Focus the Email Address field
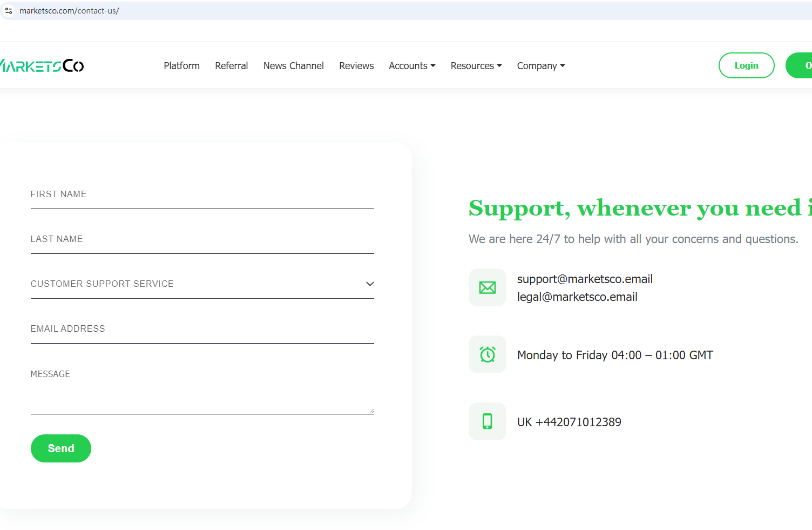The height and width of the screenshot is (530, 812). coord(202,329)
